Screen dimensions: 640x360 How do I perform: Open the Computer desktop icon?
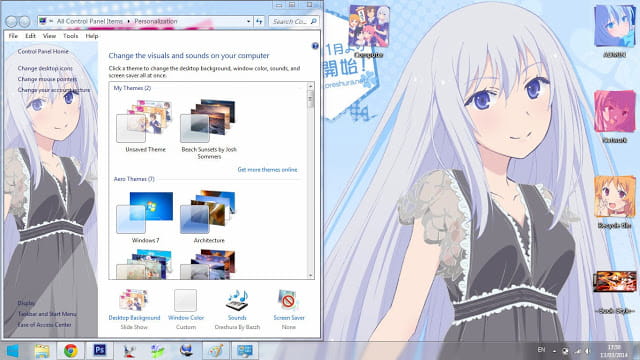[369, 27]
